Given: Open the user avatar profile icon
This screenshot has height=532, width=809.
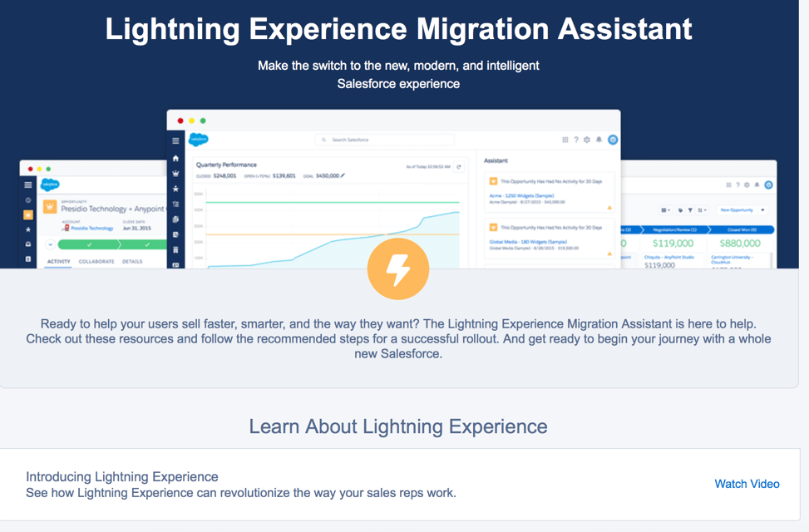Looking at the screenshot, I should coord(613,140).
